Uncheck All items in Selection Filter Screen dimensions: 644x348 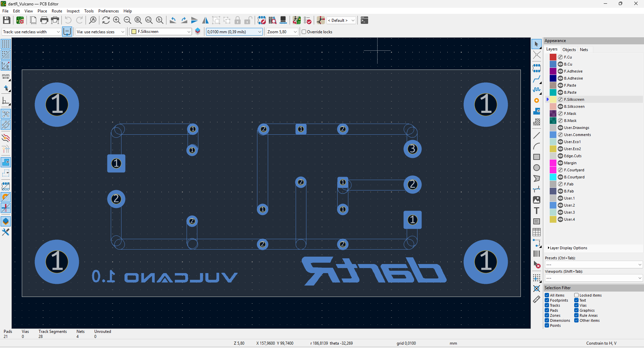[547, 295]
